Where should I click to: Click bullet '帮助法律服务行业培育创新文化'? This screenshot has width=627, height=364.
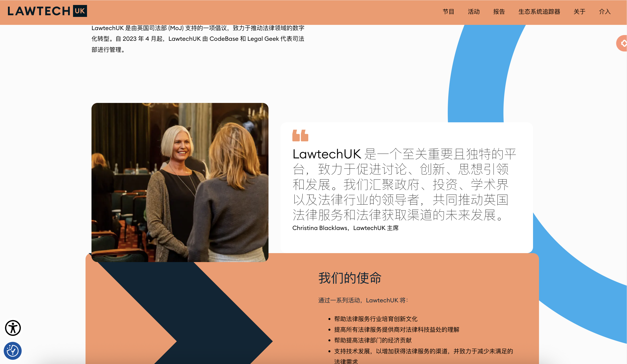[x=376, y=319]
